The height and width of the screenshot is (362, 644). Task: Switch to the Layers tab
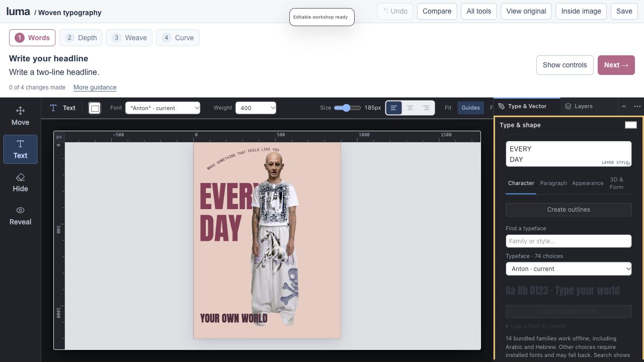578,107
